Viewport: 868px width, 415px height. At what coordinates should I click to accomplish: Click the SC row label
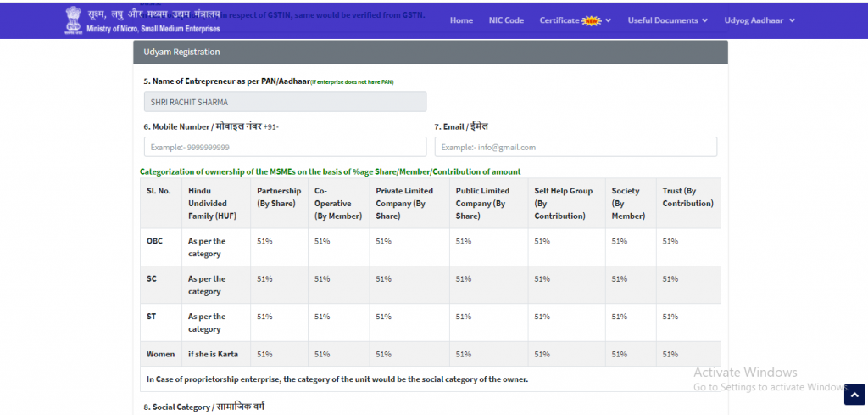153,278
